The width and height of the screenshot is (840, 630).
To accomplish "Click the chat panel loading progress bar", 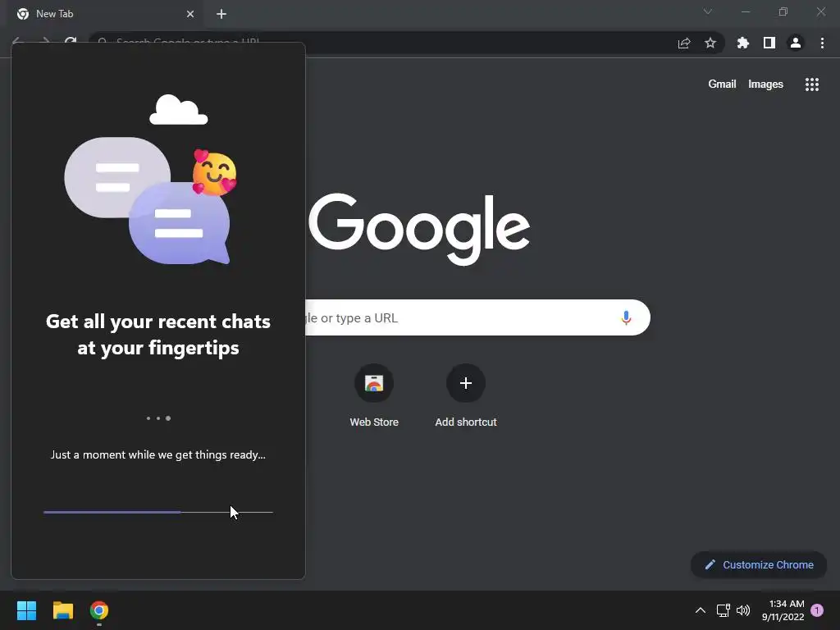I will click(158, 512).
